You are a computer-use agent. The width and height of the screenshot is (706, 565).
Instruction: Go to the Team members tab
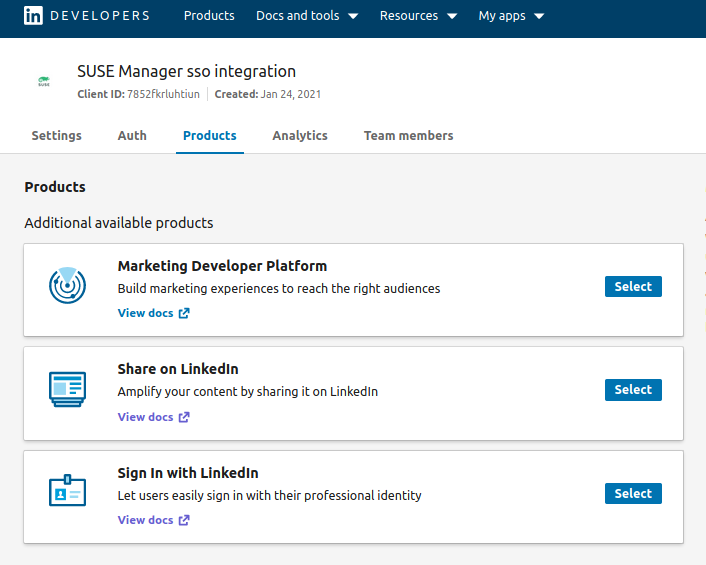click(408, 136)
